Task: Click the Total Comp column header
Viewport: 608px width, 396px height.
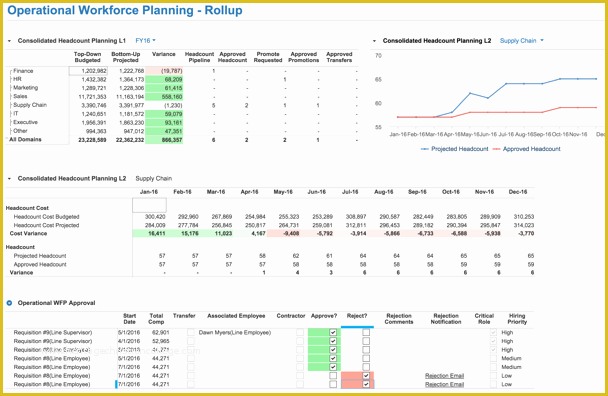Action: tap(156, 319)
